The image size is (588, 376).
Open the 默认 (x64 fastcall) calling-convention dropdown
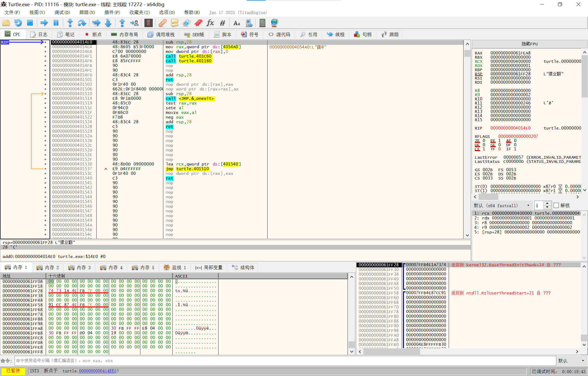coord(502,205)
